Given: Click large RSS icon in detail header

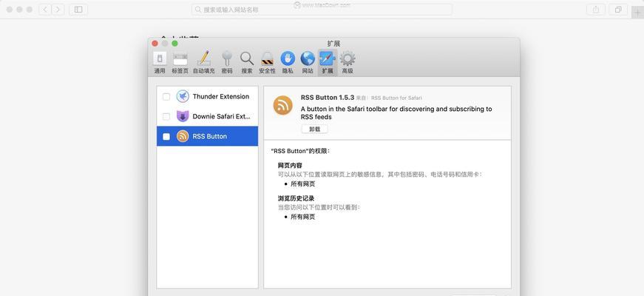Looking at the screenshot, I should 283,105.
